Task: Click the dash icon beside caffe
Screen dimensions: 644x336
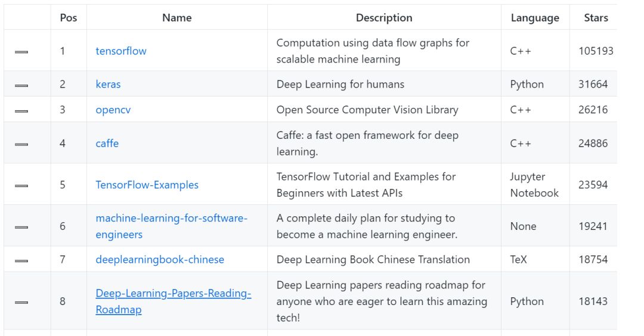Action: pyautogui.click(x=21, y=145)
